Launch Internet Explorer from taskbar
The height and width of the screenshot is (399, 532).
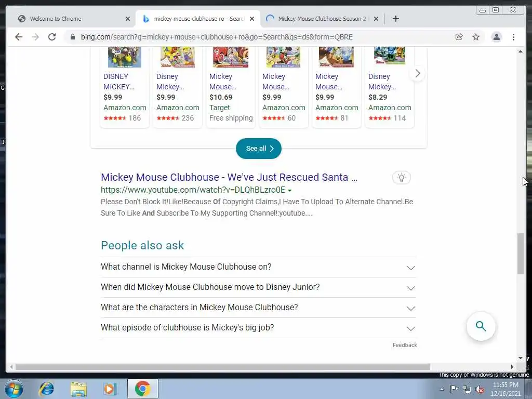point(46,389)
